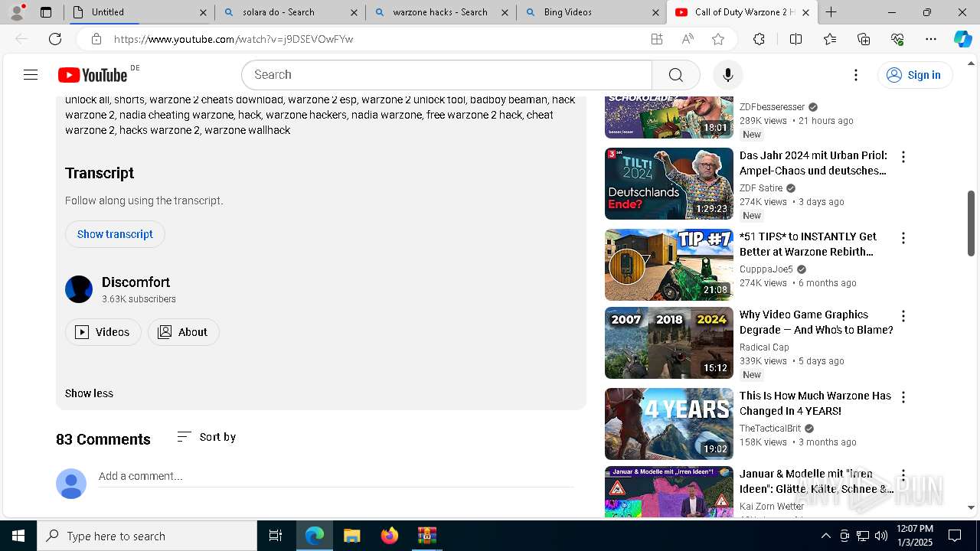
Task: Open the YouTube guide hamburger menu
Action: [x=31, y=74]
